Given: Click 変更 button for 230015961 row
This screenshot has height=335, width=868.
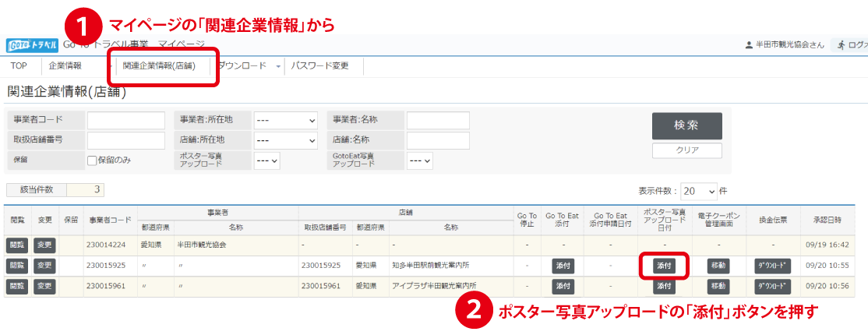Looking at the screenshot, I should [x=44, y=286].
